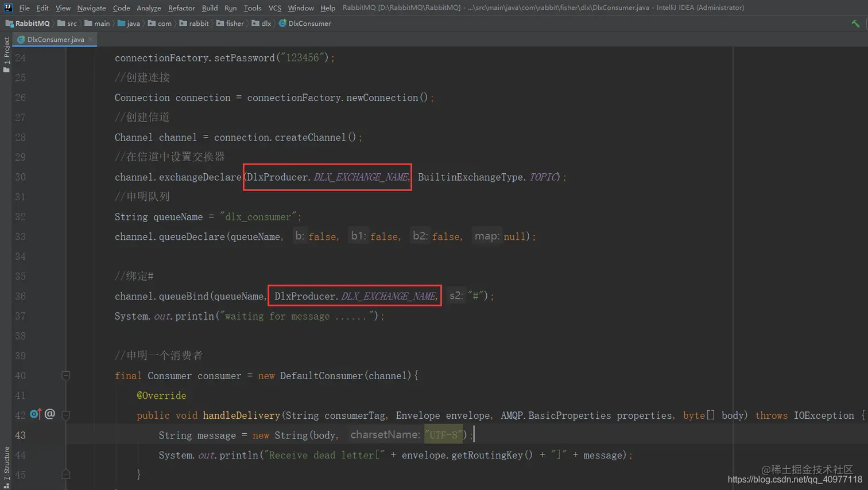Open the Help menu
The height and width of the screenshot is (490, 868).
tap(328, 8)
